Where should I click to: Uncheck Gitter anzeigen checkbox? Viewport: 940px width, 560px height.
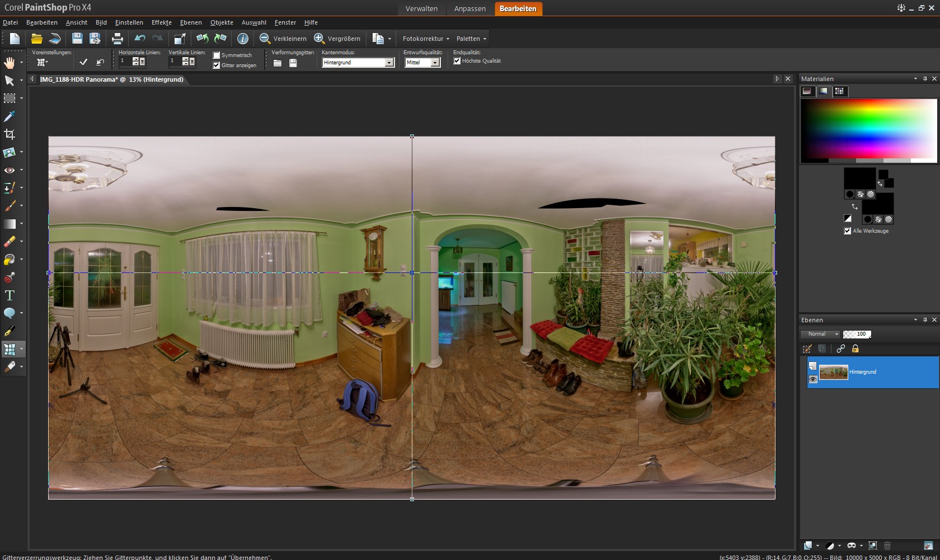[x=217, y=65]
